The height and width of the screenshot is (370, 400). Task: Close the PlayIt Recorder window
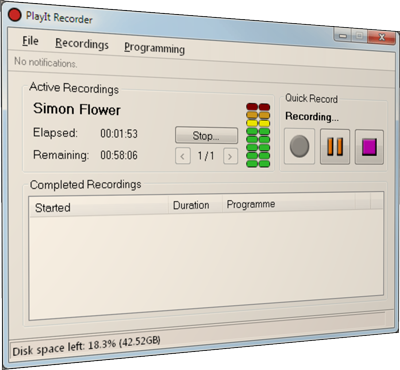click(382, 37)
